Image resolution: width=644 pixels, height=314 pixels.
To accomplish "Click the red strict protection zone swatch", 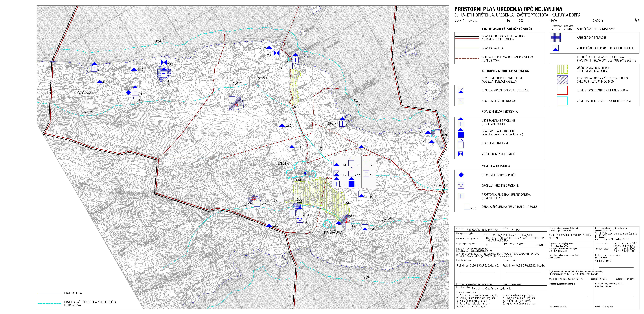I will pos(562,90).
